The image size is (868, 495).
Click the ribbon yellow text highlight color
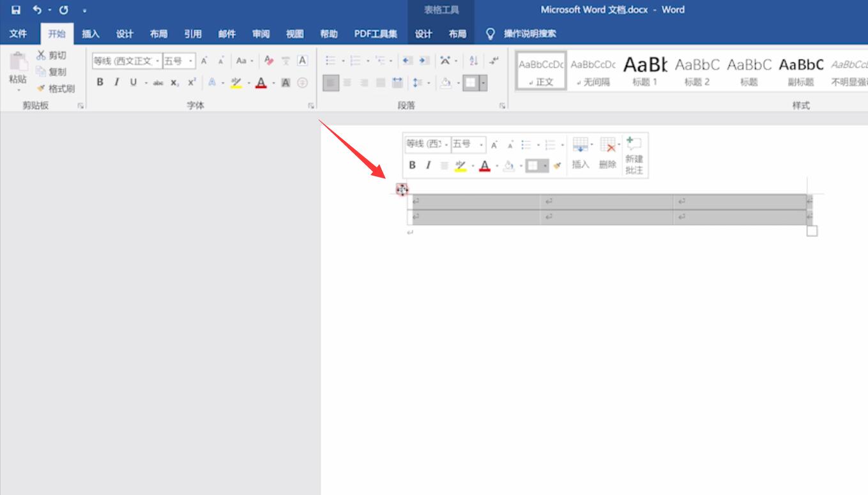point(236,82)
